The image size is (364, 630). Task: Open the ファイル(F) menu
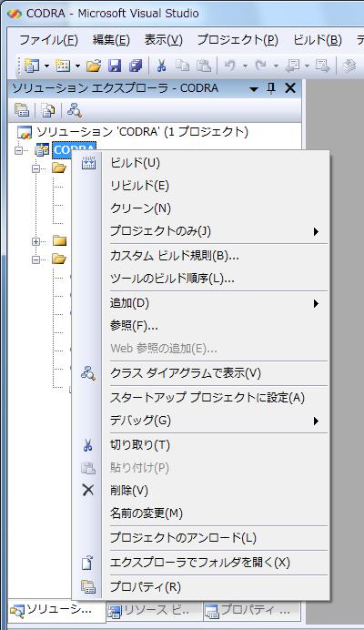48,40
